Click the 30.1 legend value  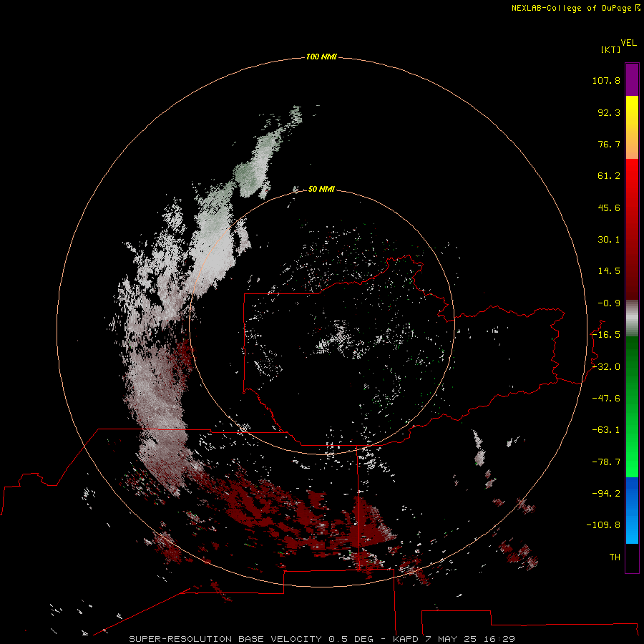pyautogui.click(x=609, y=240)
